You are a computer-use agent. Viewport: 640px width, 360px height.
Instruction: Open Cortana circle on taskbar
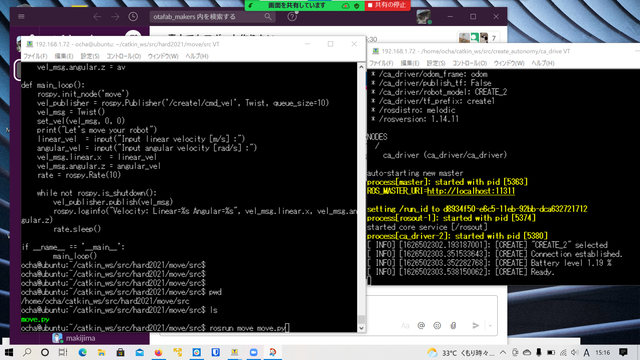[45, 352]
